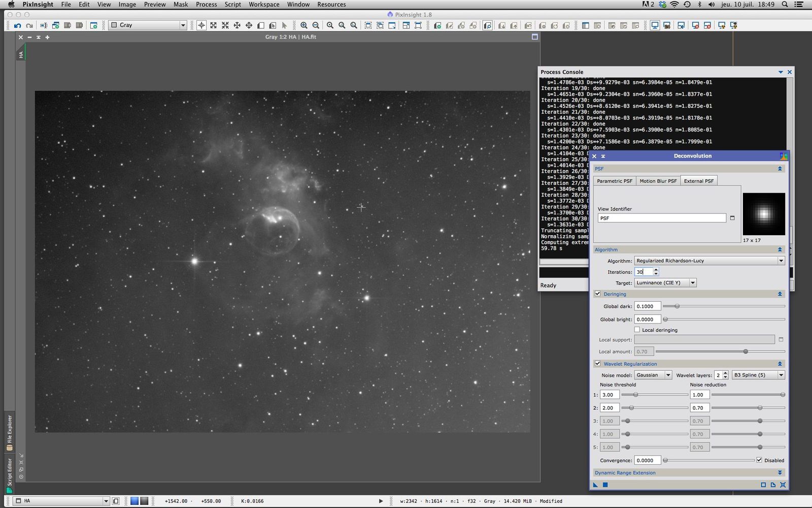Click the Reset icon in Deconvolution dialog
The image size is (812, 508).
tap(783, 485)
